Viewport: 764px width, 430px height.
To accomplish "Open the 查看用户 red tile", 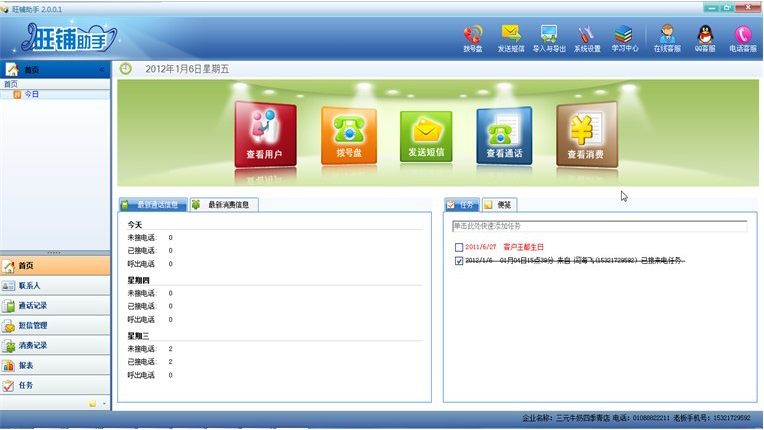I will [x=264, y=134].
